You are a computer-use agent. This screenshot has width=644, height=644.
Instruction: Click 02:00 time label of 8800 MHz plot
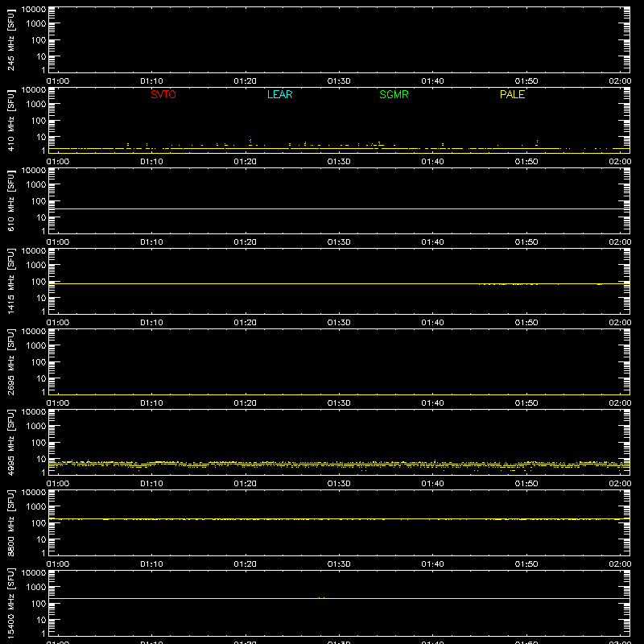click(620, 564)
